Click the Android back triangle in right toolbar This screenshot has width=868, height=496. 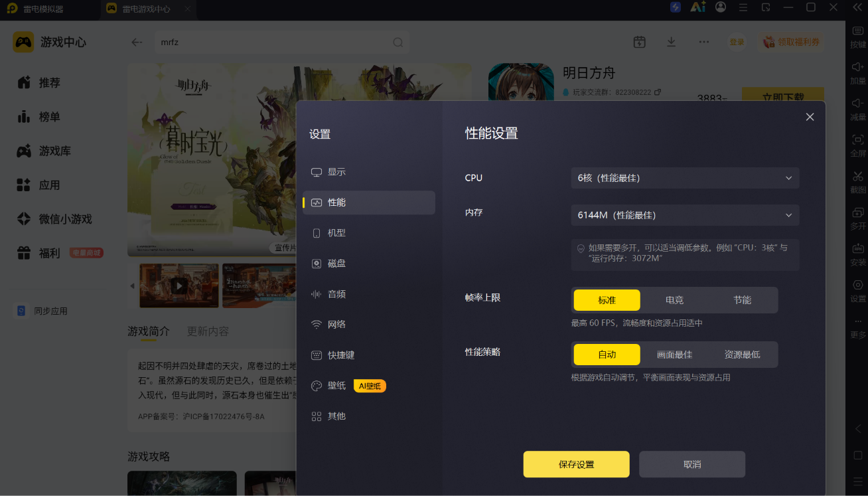click(x=858, y=428)
